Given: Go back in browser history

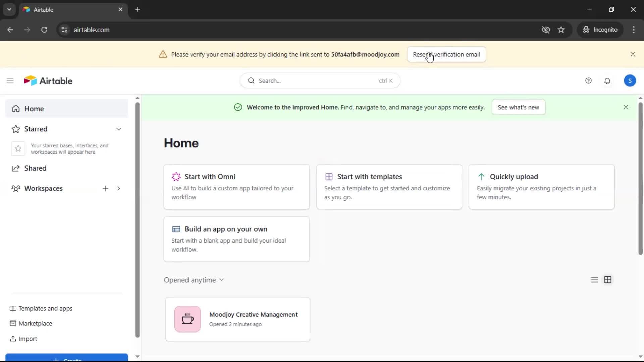Looking at the screenshot, I should click(10, 30).
